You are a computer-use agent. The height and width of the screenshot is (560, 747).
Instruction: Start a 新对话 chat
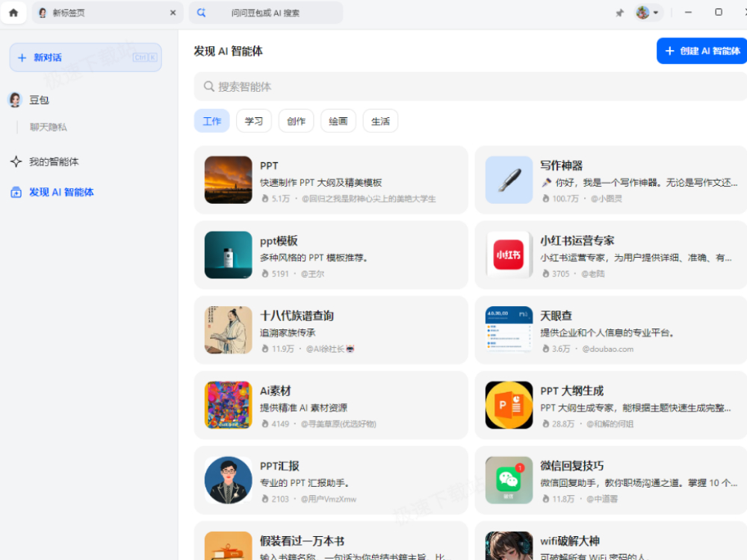pos(86,57)
